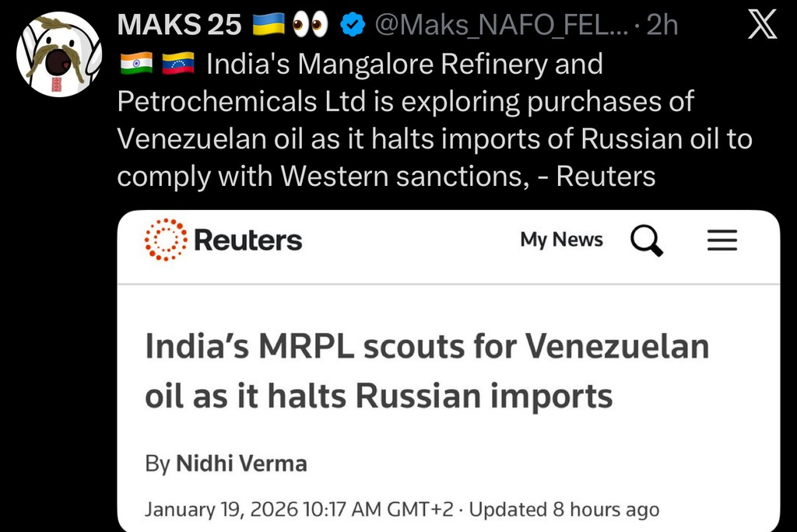Click the X logo icon
The height and width of the screenshot is (532, 797).
tap(761, 25)
